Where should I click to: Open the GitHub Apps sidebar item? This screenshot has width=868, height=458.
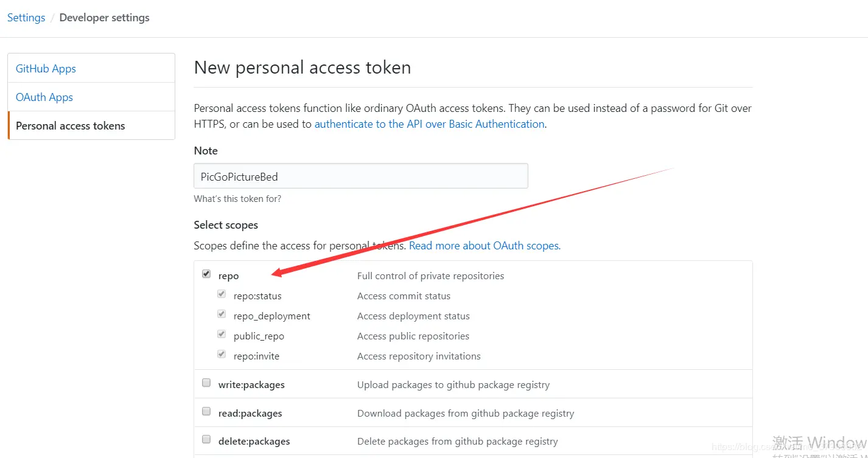[x=46, y=69]
